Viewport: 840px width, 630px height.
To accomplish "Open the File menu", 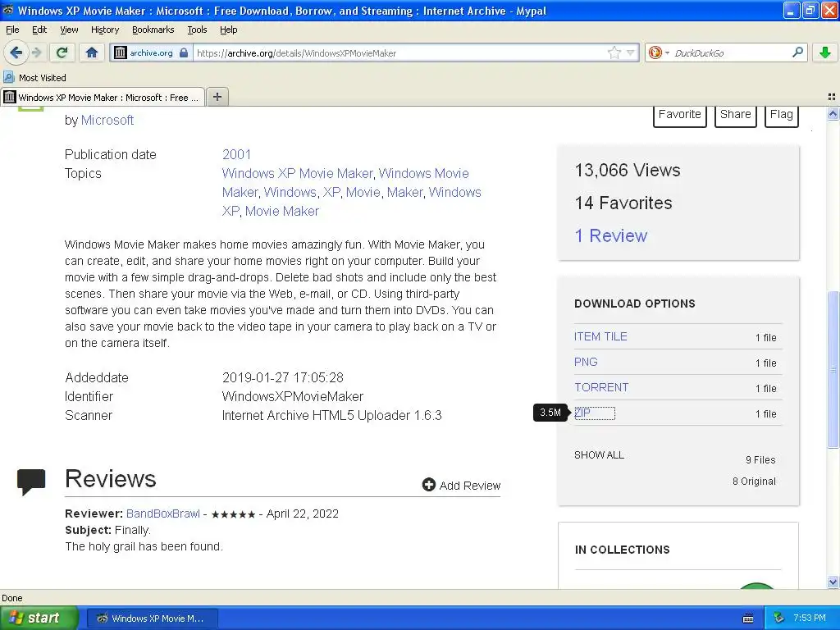I will tap(12, 30).
